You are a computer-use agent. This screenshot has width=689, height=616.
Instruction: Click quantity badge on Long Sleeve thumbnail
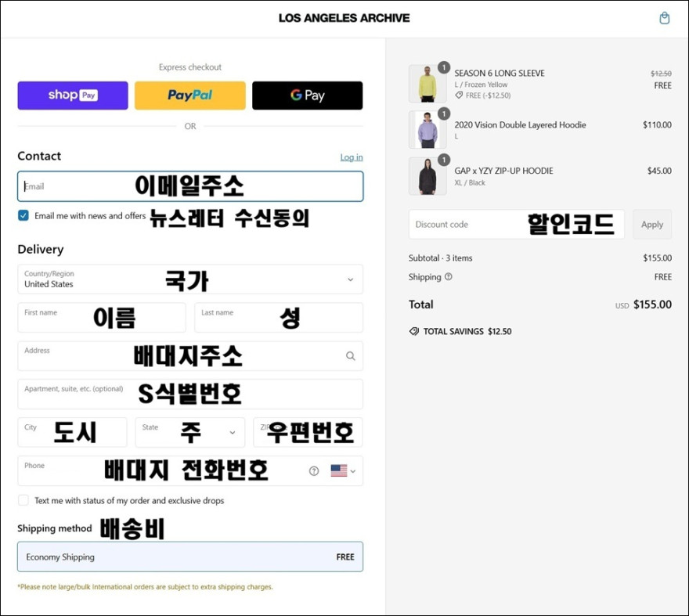(444, 67)
